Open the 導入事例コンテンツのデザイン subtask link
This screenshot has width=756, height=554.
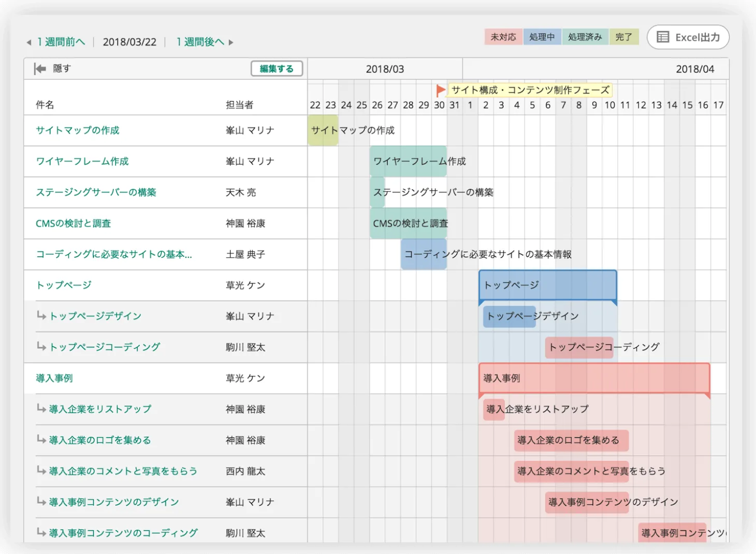coord(114,502)
